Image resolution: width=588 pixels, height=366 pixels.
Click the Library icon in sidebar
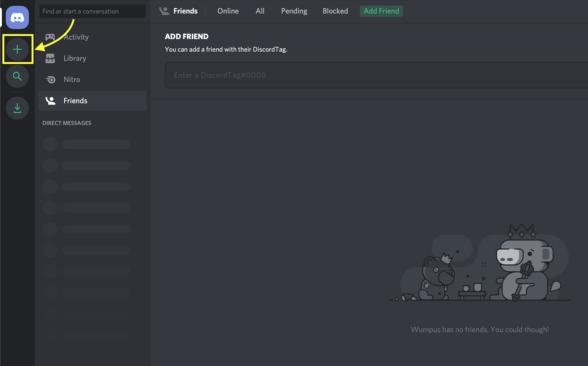click(50, 58)
